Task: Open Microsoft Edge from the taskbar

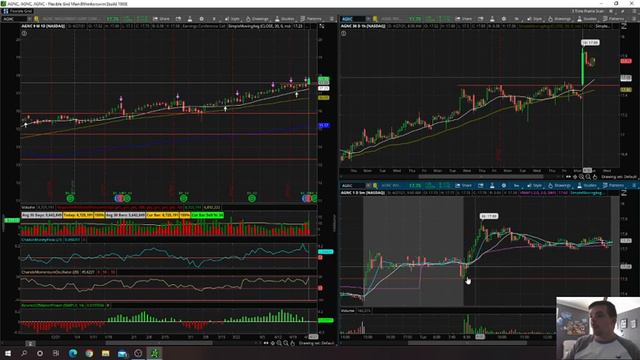Action: [x=73, y=353]
